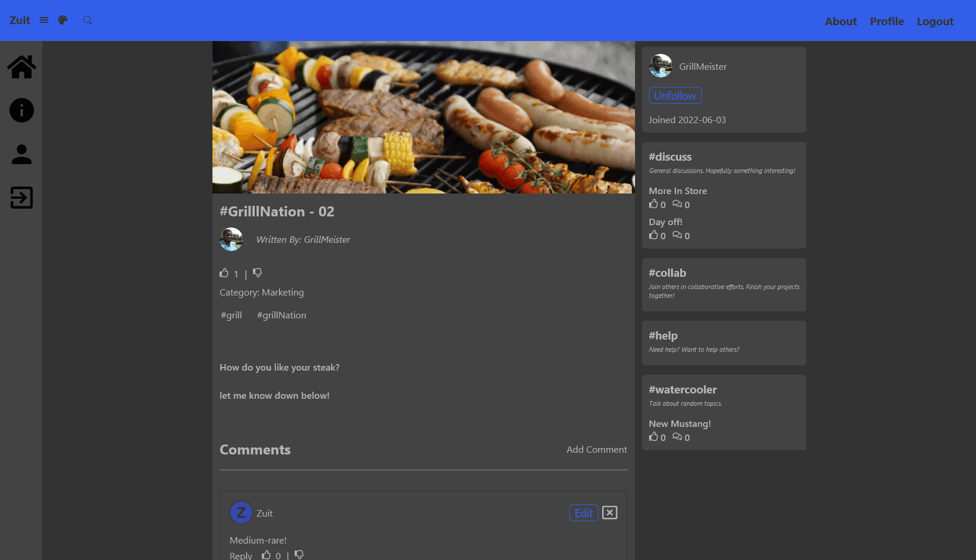This screenshot has height=560, width=976.
Task: Go to Home via sidebar house icon
Action: click(x=22, y=67)
